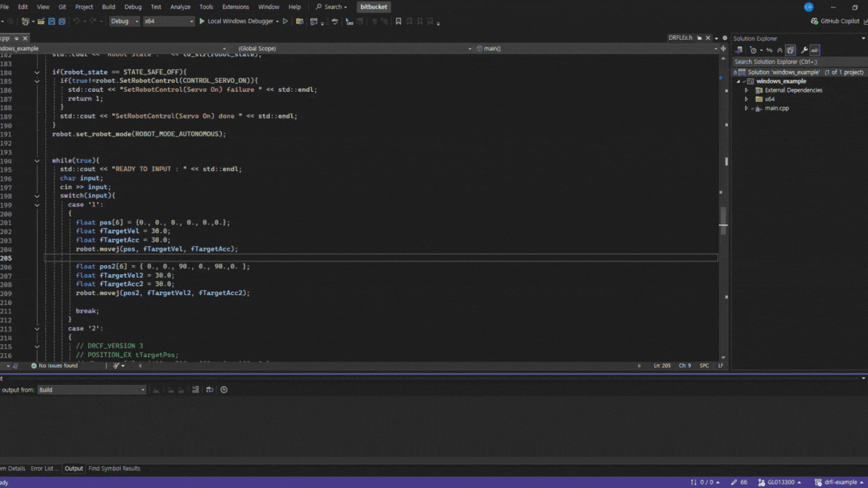Click the Open File folder icon

(41, 21)
